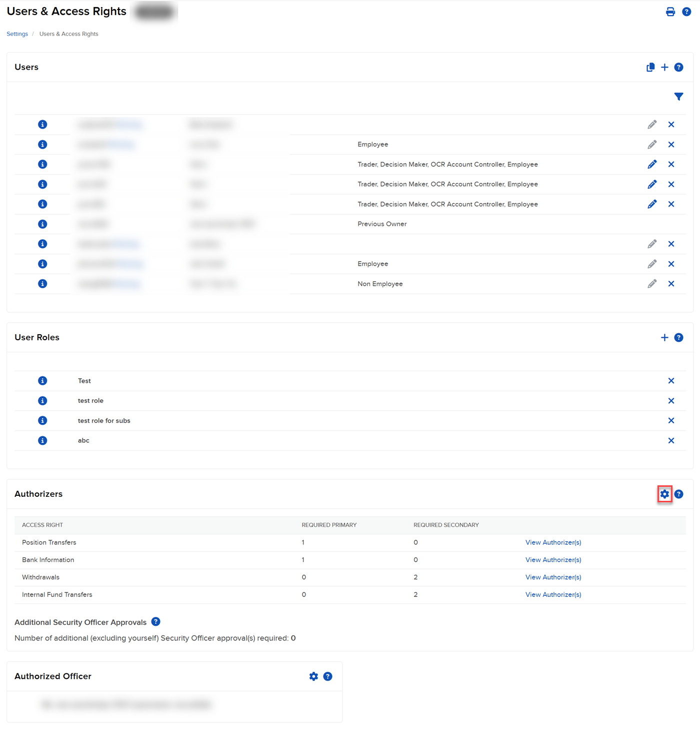Select the 'test role' entry

pos(90,401)
